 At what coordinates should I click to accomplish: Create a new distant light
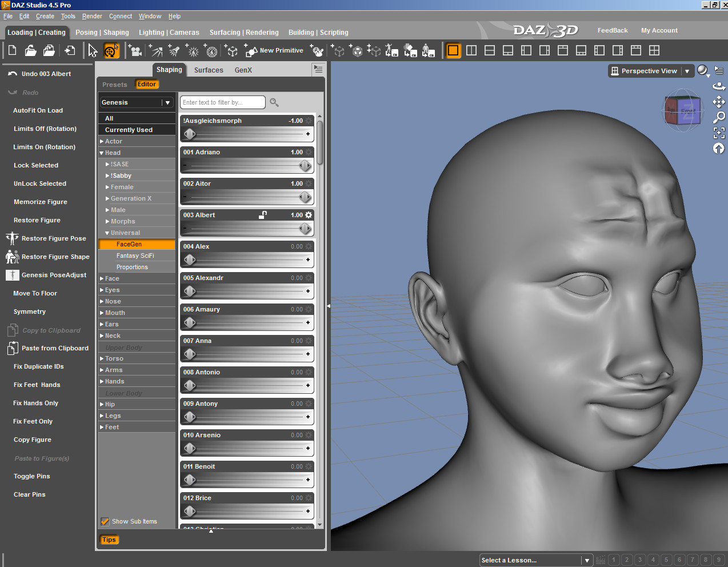click(155, 51)
